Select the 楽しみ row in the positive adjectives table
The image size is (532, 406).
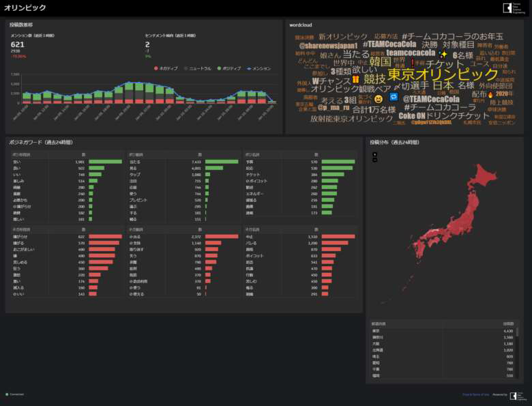click(x=67, y=181)
